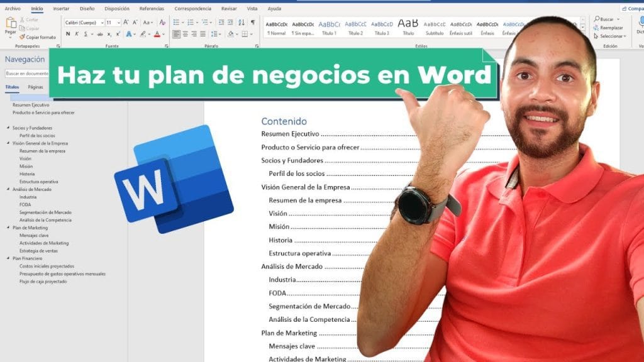Viewport: 644px width, 362px height.
Task: Click the decrease indent icon
Action: point(221,22)
